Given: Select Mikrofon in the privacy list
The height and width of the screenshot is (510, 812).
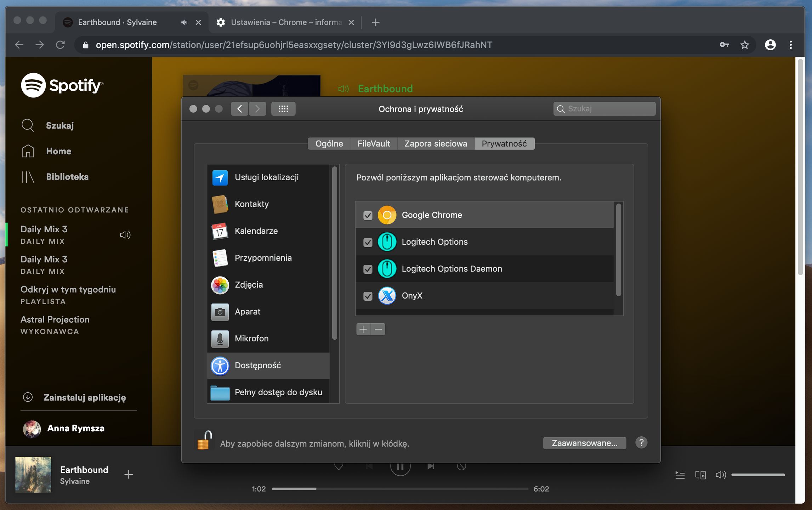Looking at the screenshot, I should (x=251, y=339).
